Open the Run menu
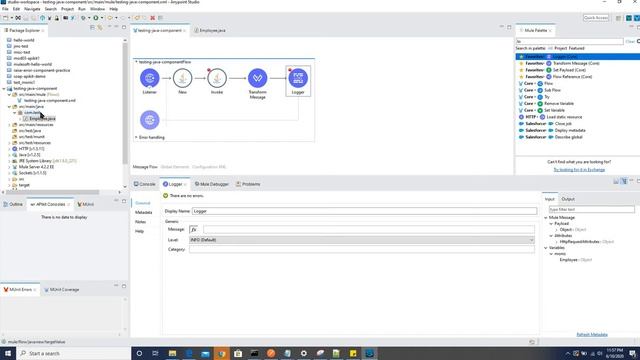Viewport: 640px width, 360px height. 82,9
